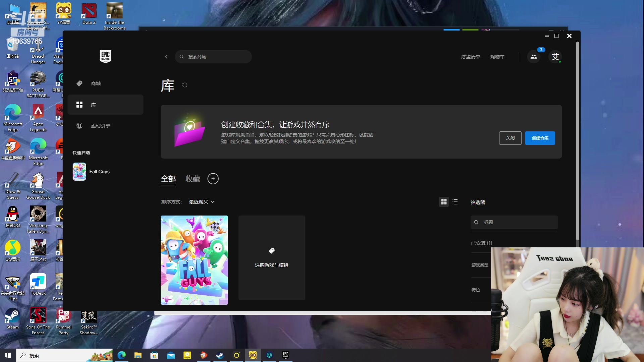The image size is (644, 362).
Task: Add new collection with plus icon
Action: click(213, 179)
